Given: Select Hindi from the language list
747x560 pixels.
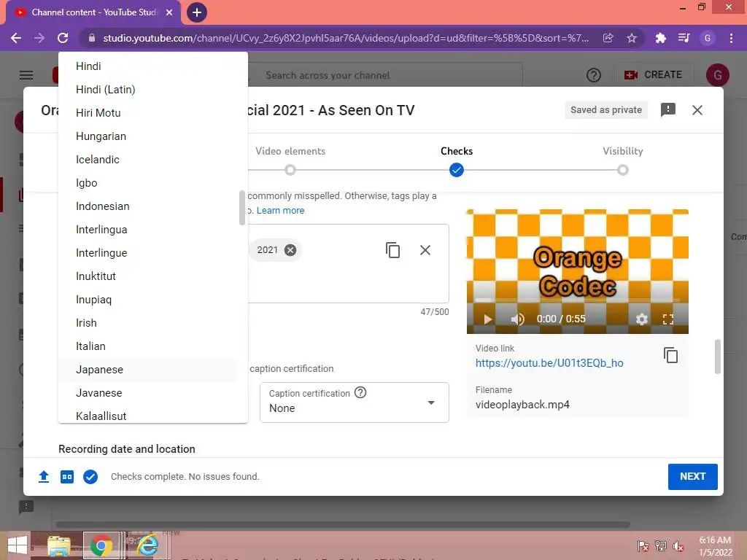Looking at the screenshot, I should 147,66.
